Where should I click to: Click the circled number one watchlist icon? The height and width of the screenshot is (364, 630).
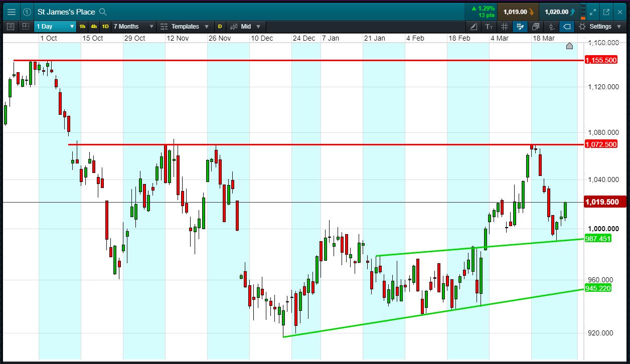pos(27,12)
